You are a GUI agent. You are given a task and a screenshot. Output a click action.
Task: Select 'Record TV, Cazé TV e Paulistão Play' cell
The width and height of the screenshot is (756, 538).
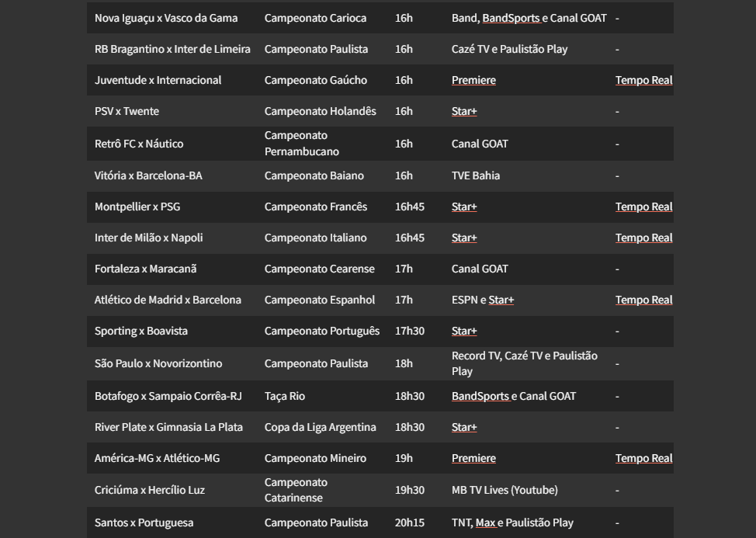click(x=525, y=363)
